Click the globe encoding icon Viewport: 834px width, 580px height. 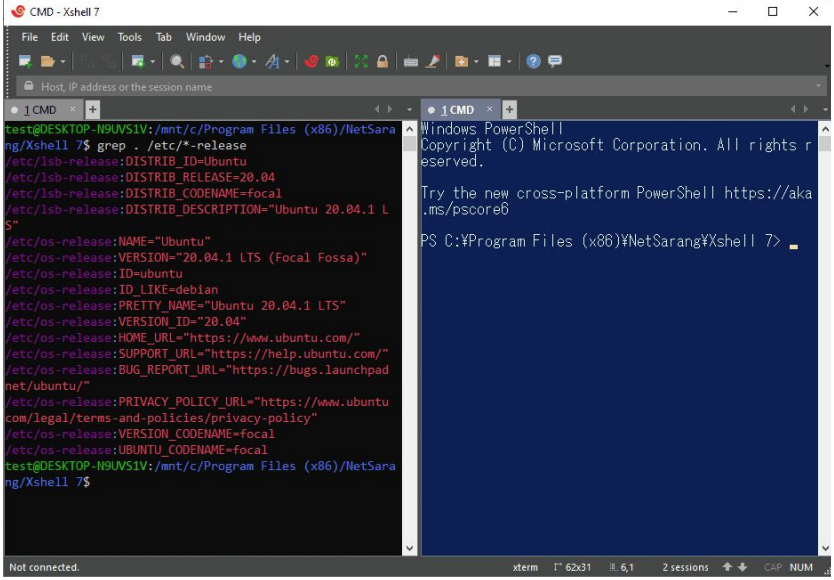239,61
